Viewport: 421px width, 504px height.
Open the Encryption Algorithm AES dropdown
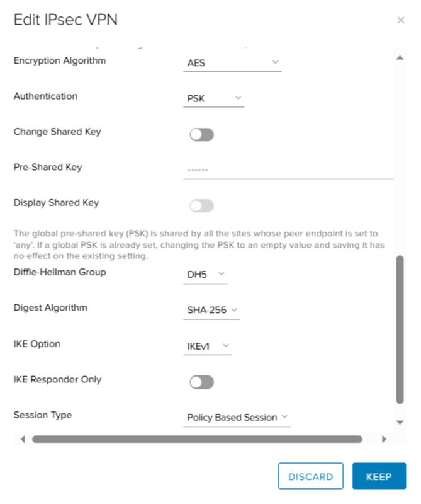[232, 62]
